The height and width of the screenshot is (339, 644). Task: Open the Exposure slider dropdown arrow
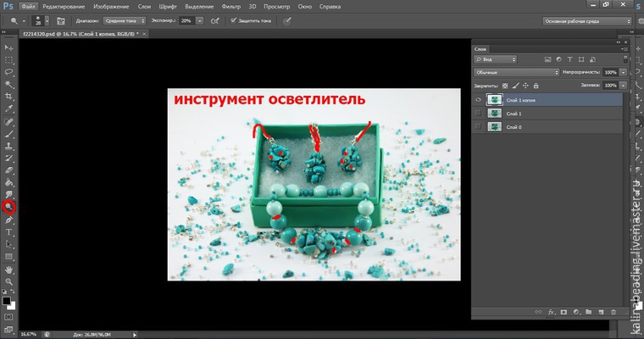pyautogui.click(x=200, y=20)
